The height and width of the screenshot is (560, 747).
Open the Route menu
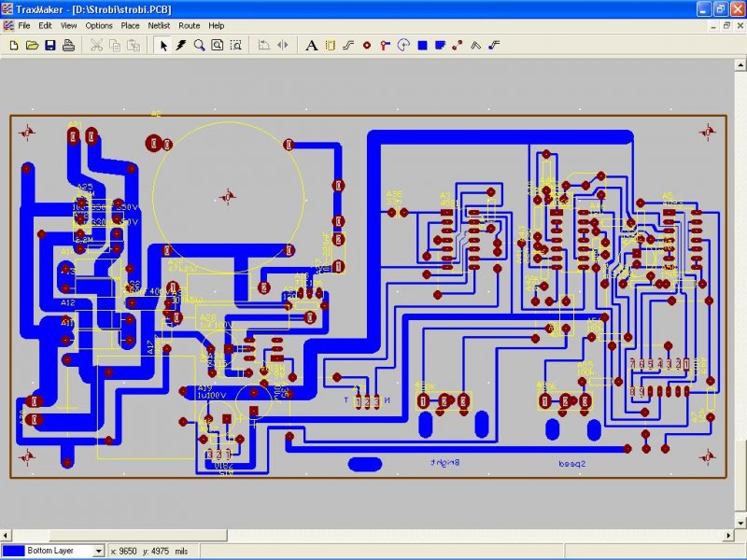point(190,26)
